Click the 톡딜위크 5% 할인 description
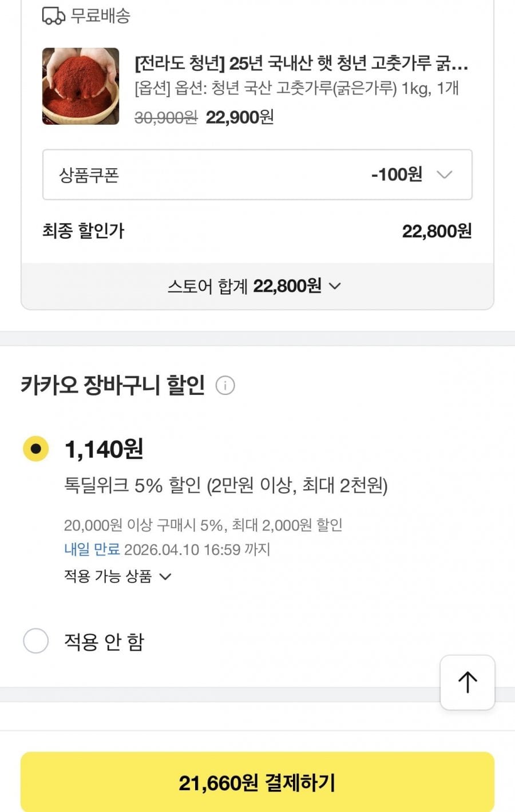The width and height of the screenshot is (515, 812). tap(225, 486)
